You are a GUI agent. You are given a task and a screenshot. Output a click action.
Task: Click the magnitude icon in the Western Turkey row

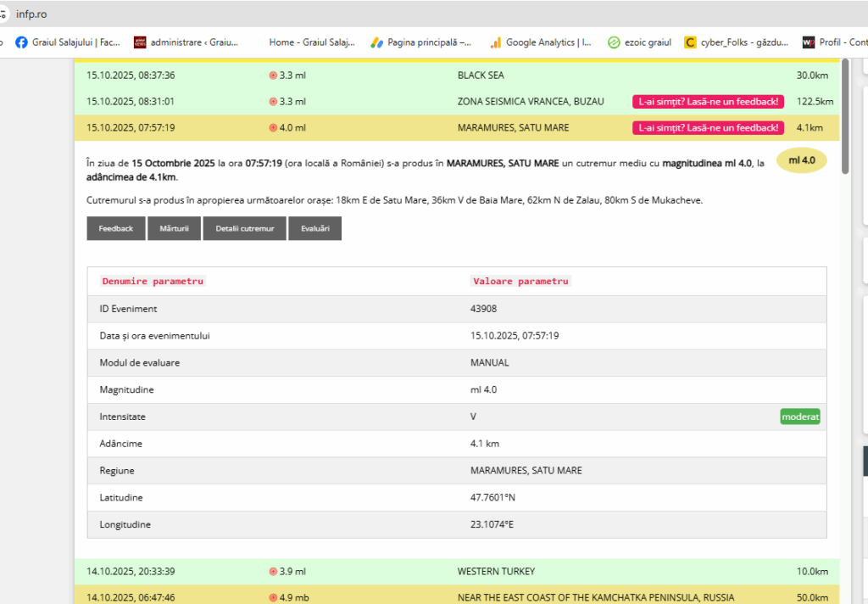coord(273,572)
